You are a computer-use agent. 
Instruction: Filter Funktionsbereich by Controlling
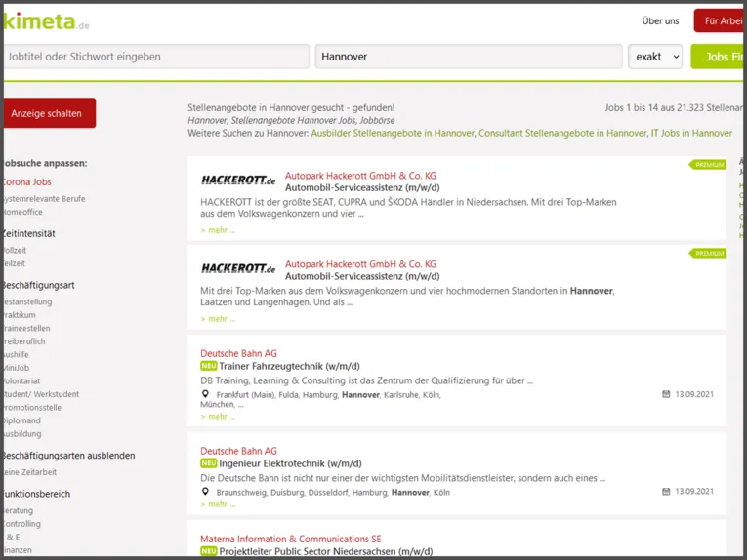click(x=22, y=524)
